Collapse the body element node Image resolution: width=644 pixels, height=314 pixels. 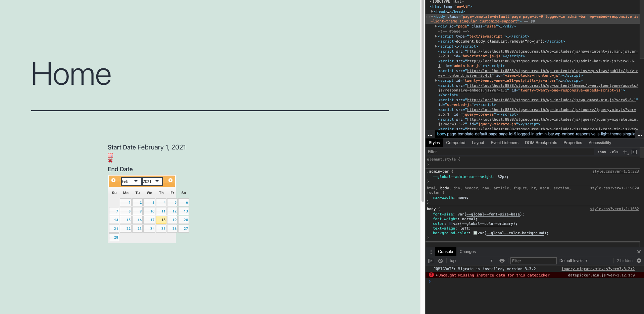432,16
